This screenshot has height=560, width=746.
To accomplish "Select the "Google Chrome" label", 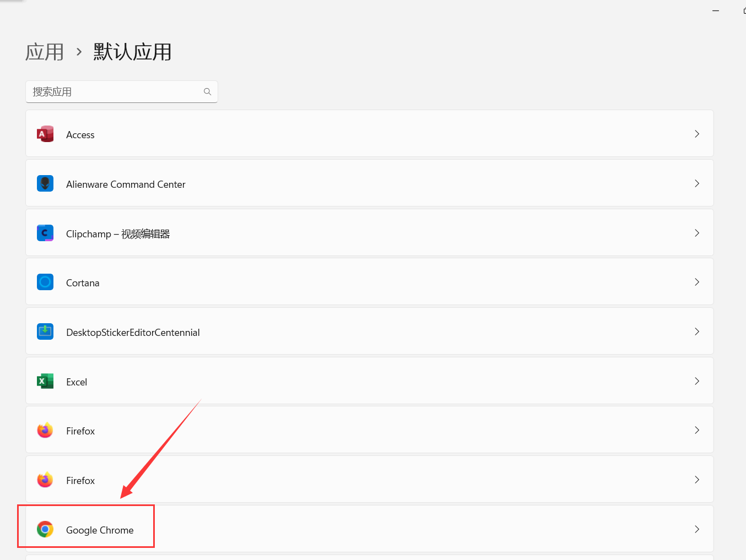I will (x=100, y=530).
